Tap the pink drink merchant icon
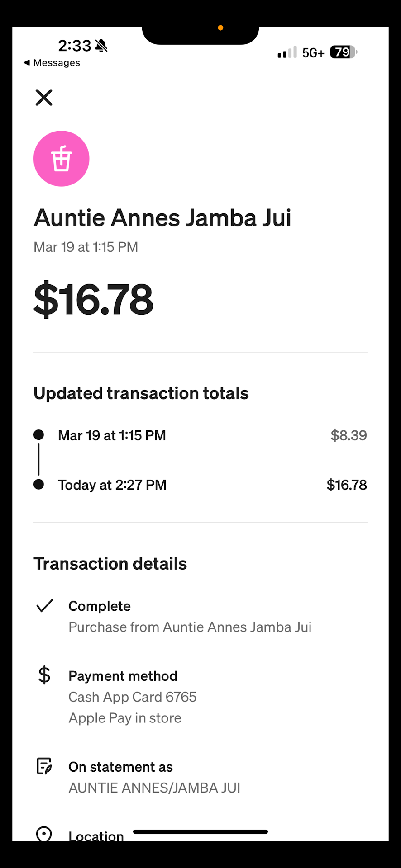The image size is (401, 868). coord(62,159)
